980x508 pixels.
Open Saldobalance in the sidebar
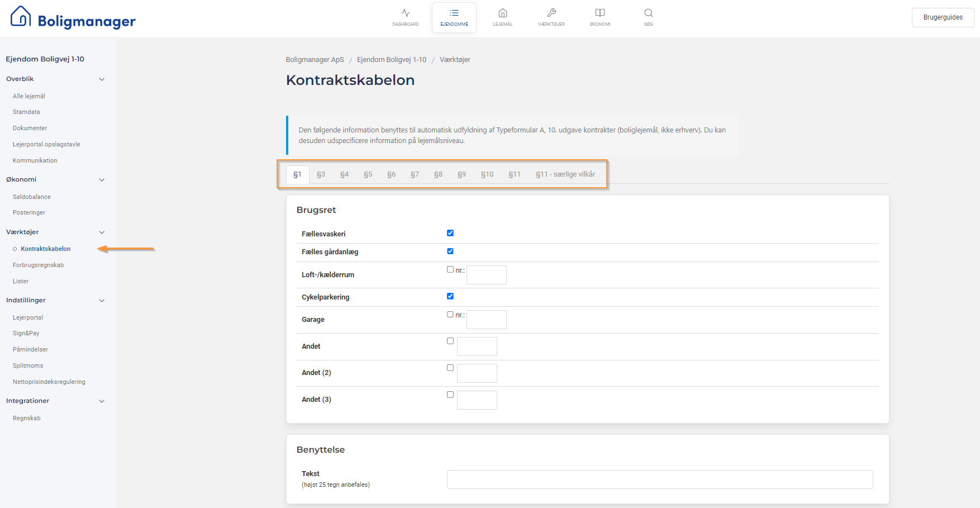tap(32, 197)
